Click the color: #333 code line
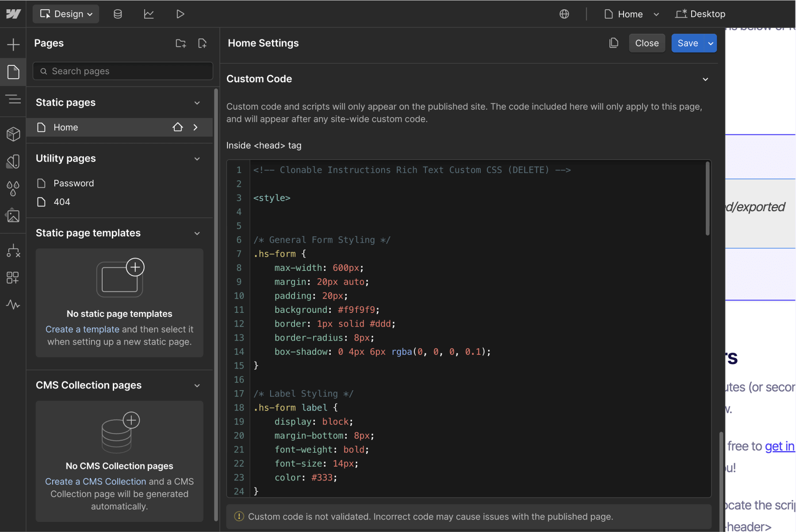Image resolution: width=796 pixels, height=532 pixels. tap(306, 478)
